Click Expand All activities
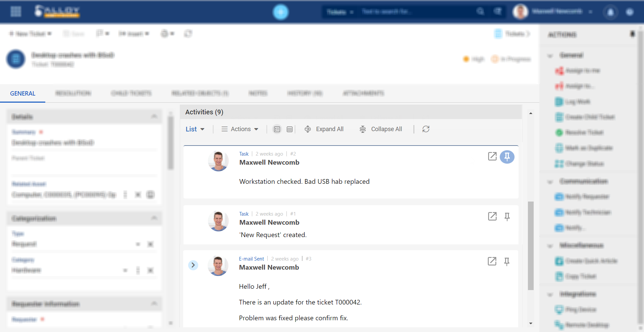 tap(324, 129)
